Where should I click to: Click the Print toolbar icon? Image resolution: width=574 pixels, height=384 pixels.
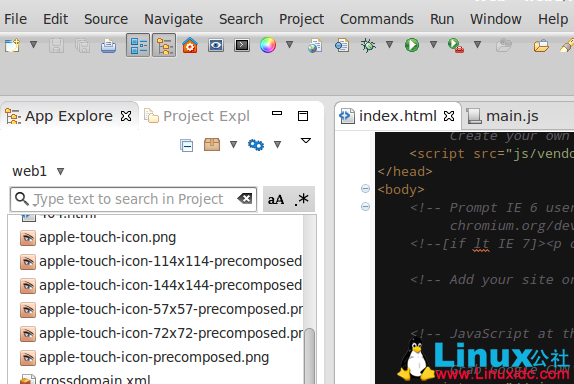tap(108, 45)
